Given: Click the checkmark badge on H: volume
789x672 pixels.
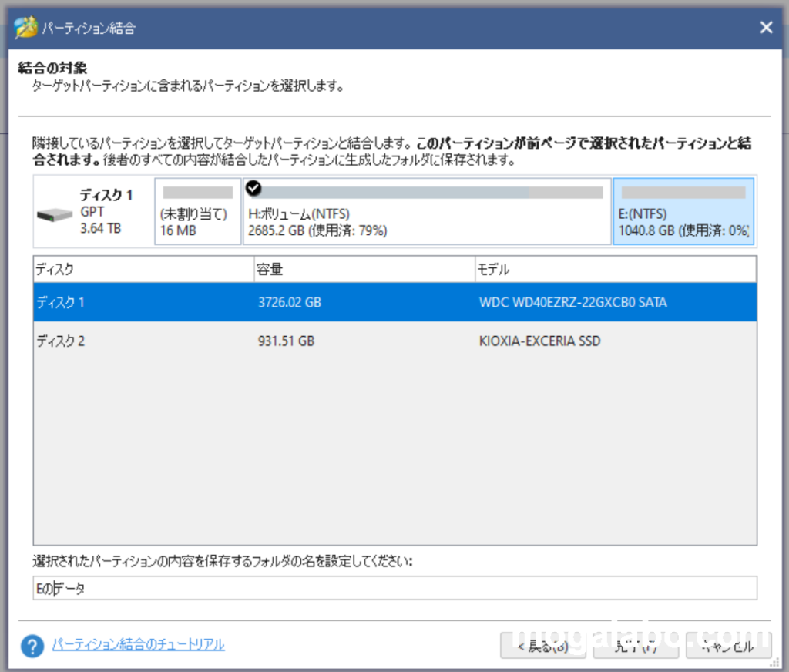Looking at the screenshot, I should click(253, 189).
